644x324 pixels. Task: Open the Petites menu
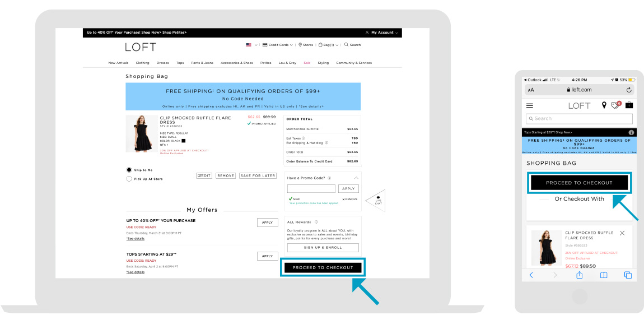[x=266, y=63]
